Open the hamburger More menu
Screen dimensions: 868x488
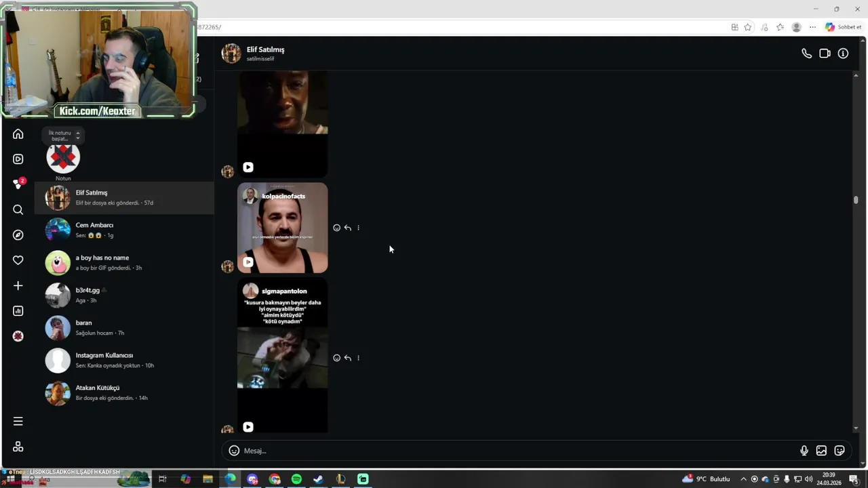18,422
